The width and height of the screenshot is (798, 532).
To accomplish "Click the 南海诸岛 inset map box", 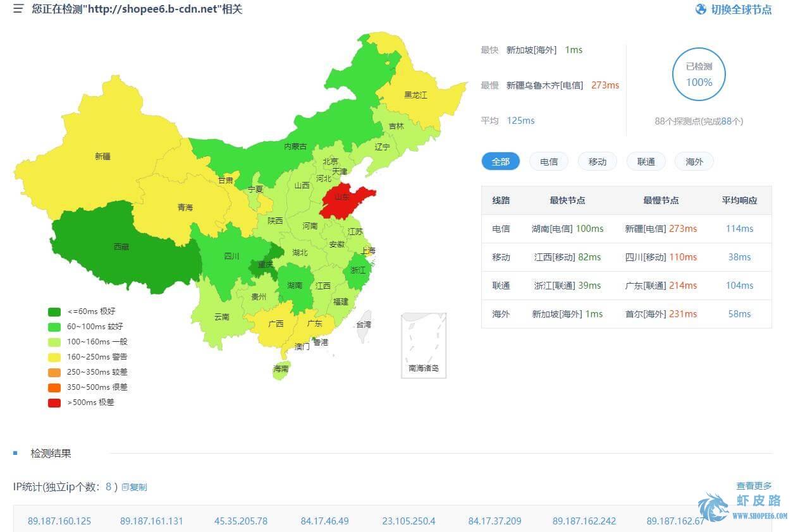I will coord(424,346).
